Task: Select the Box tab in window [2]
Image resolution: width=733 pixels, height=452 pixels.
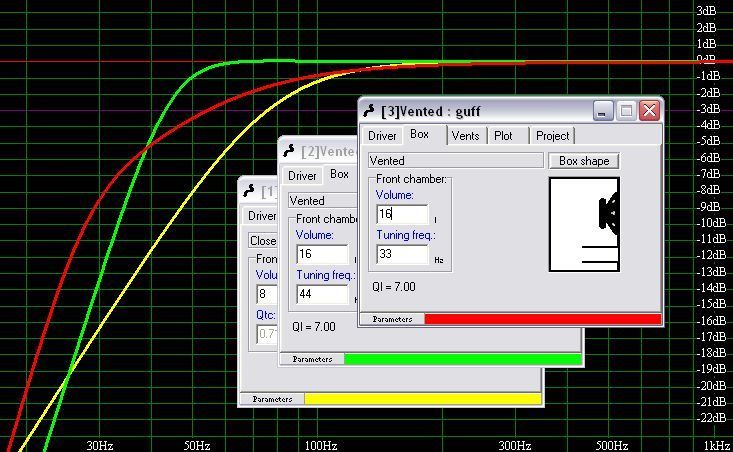Action: [x=339, y=174]
